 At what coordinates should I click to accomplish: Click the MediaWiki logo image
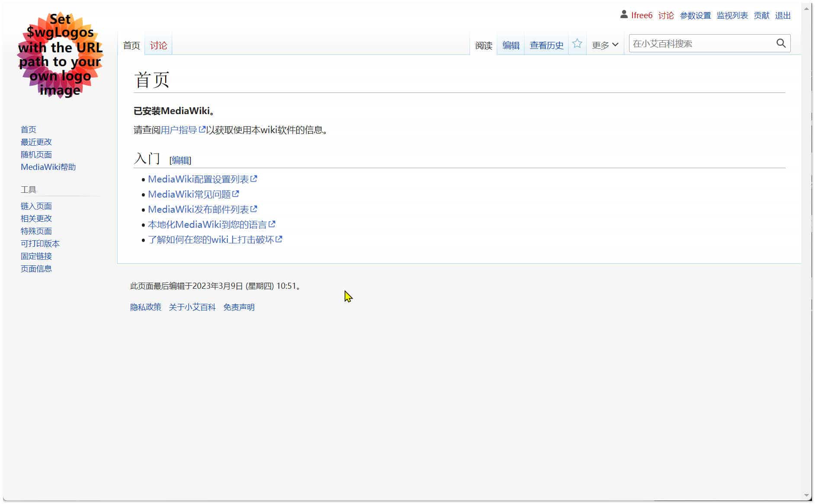point(60,55)
